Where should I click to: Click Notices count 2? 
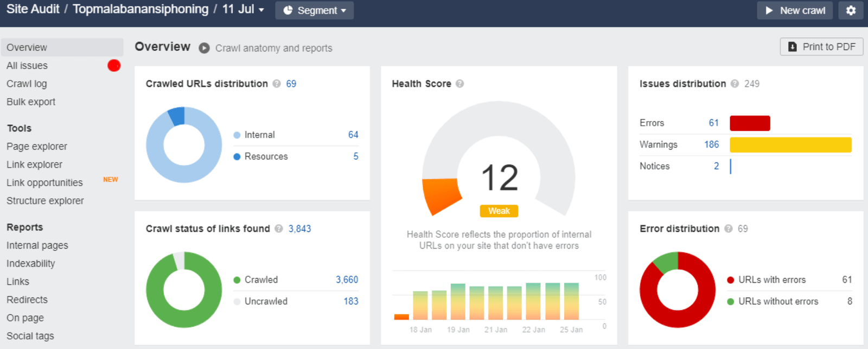[717, 166]
